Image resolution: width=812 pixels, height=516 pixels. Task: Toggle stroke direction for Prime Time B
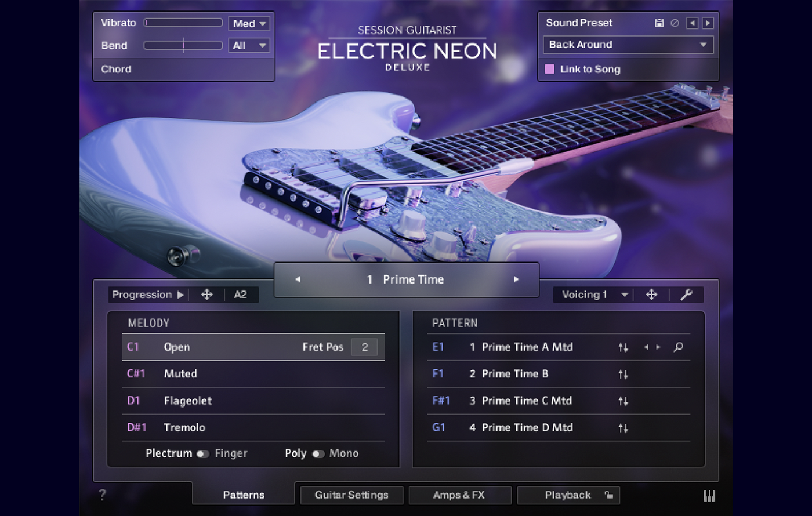click(x=623, y=375)
